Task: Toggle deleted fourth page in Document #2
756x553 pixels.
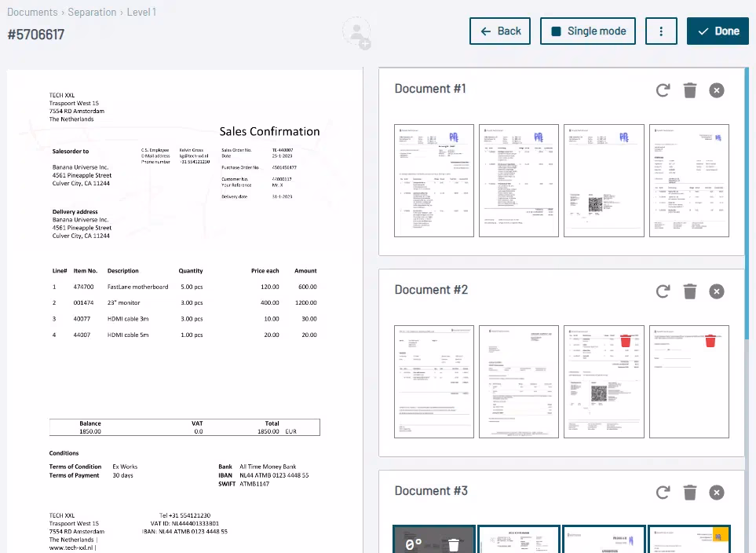Action: [710, 342]
